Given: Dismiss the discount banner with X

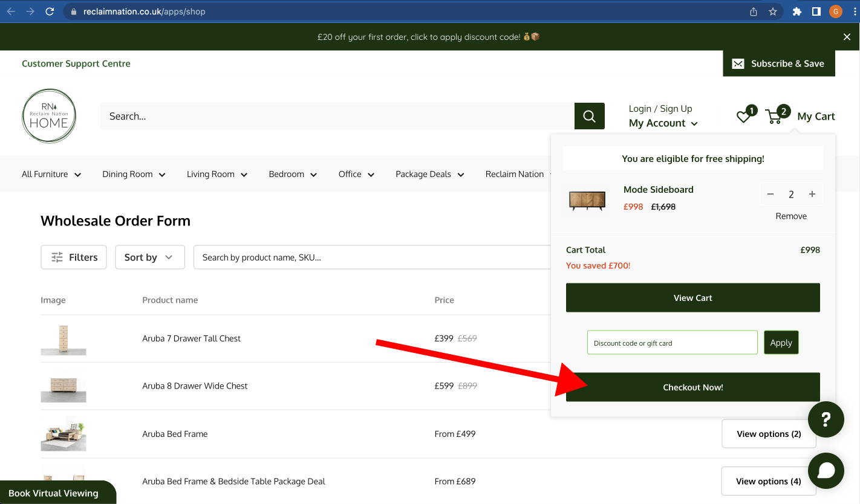Looking at the screenshot, I should [847, 37].
